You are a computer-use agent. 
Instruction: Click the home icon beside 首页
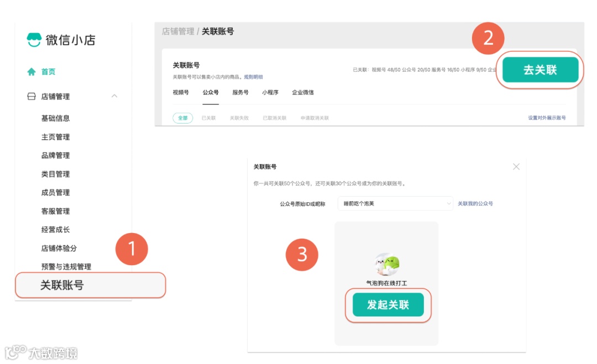[x=32, y=71]
